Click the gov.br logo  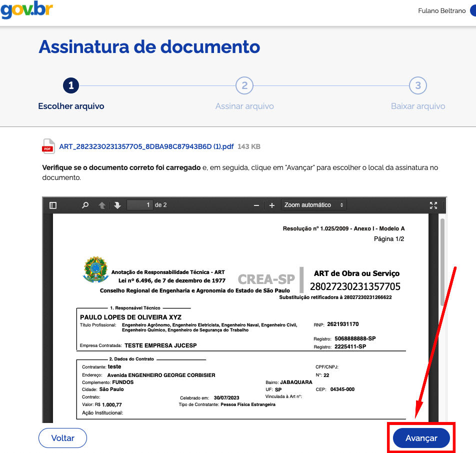point(26,11)
